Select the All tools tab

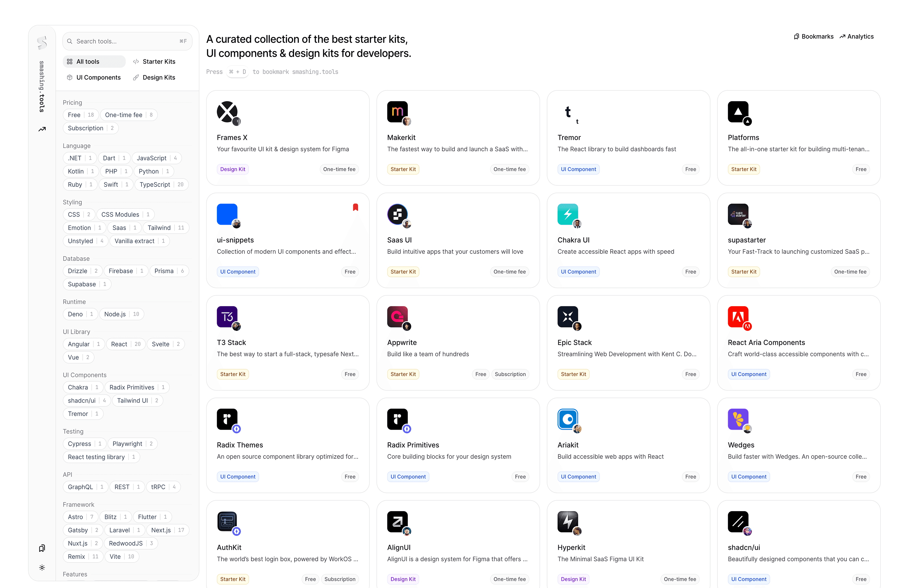[94, 61]
